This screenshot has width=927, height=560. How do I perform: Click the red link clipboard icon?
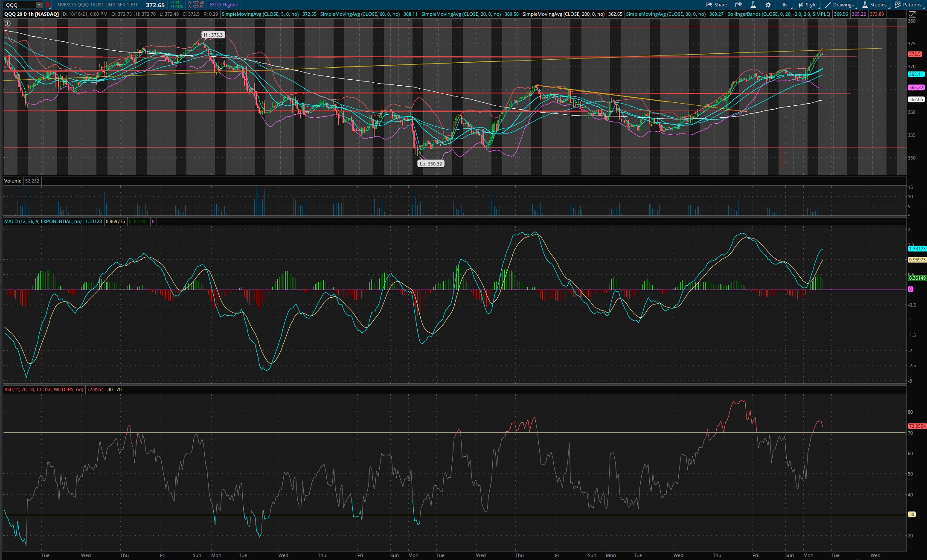pyautogui.click(x=48, y=5)
